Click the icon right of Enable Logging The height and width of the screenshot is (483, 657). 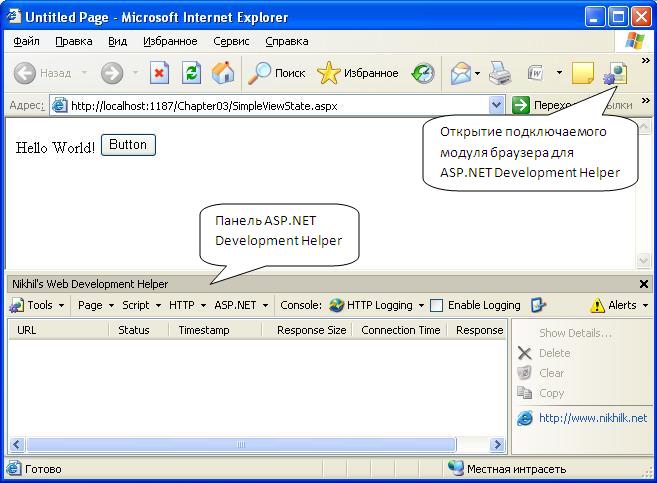point(538,305)
